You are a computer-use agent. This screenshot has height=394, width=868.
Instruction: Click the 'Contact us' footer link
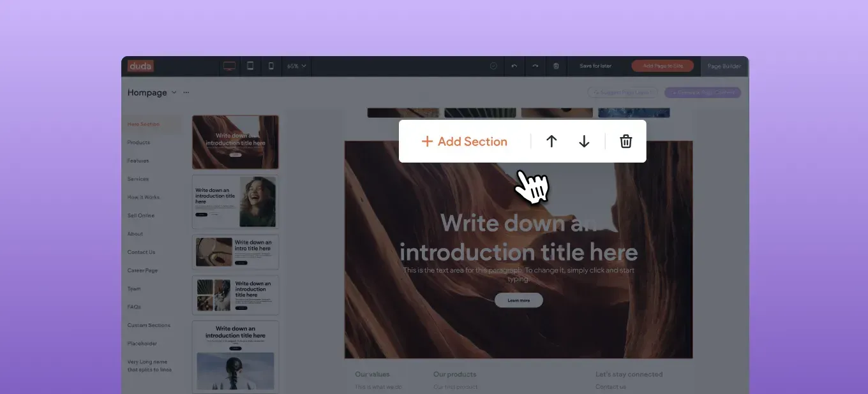[x=611, y=386]
